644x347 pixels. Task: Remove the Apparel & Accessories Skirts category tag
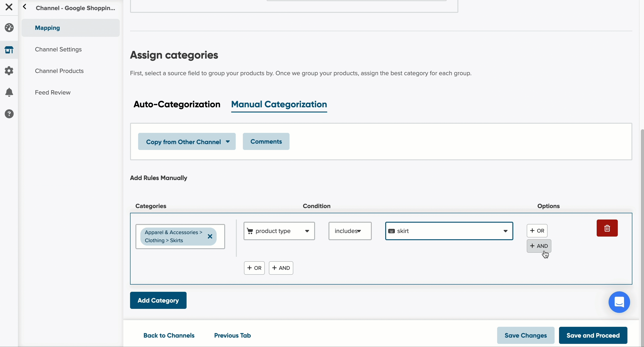tap(210, 236)
